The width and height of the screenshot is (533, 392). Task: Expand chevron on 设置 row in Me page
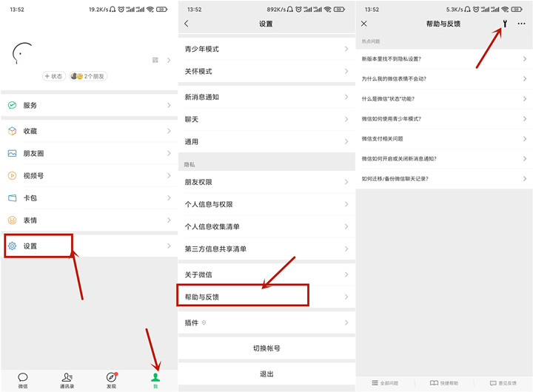point(169,246)
